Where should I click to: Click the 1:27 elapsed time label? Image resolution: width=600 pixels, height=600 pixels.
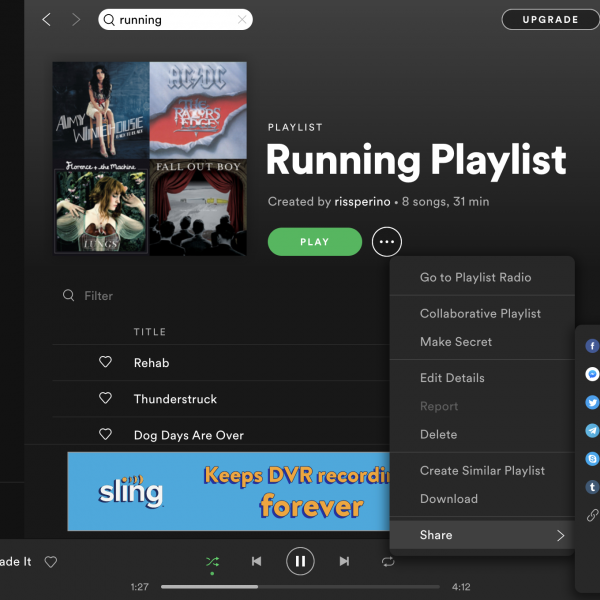click(x=139, y=587)
